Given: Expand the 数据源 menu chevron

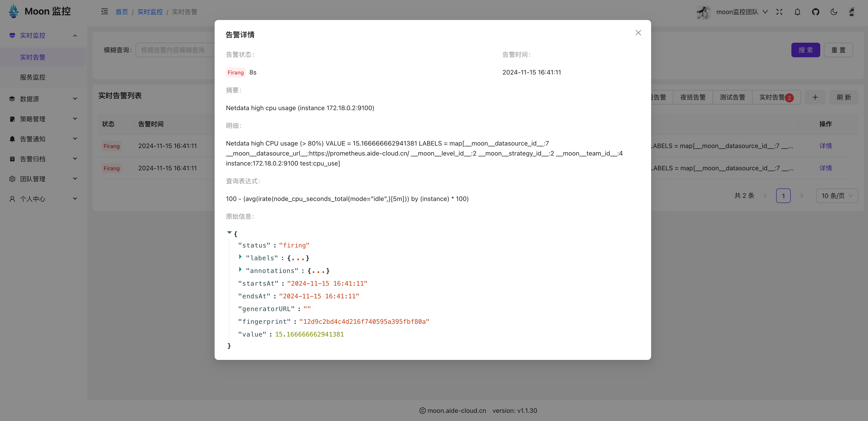Looking at the screenshot, I should click(x=75, y=99).
